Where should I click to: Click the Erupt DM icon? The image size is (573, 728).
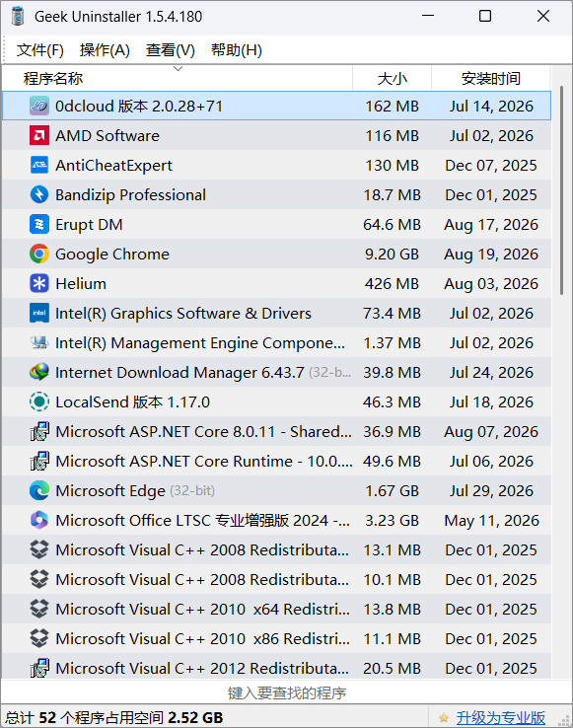point(39,225)
